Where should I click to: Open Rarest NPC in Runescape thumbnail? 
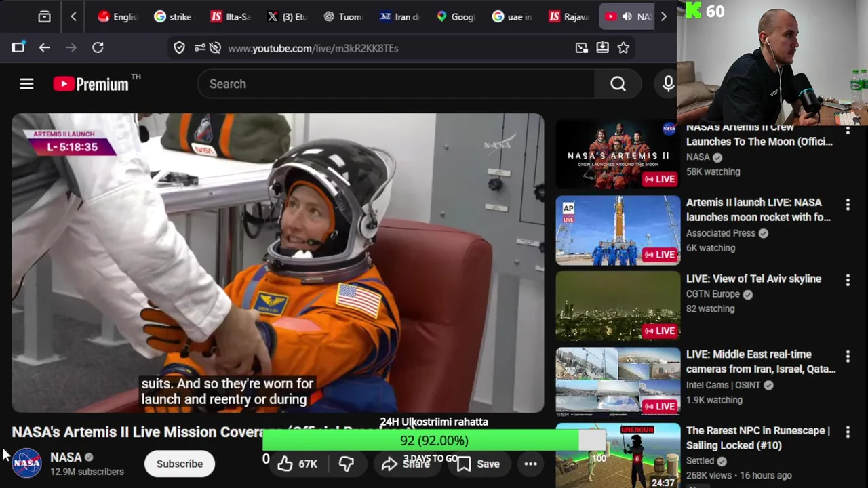coord(618,455)
